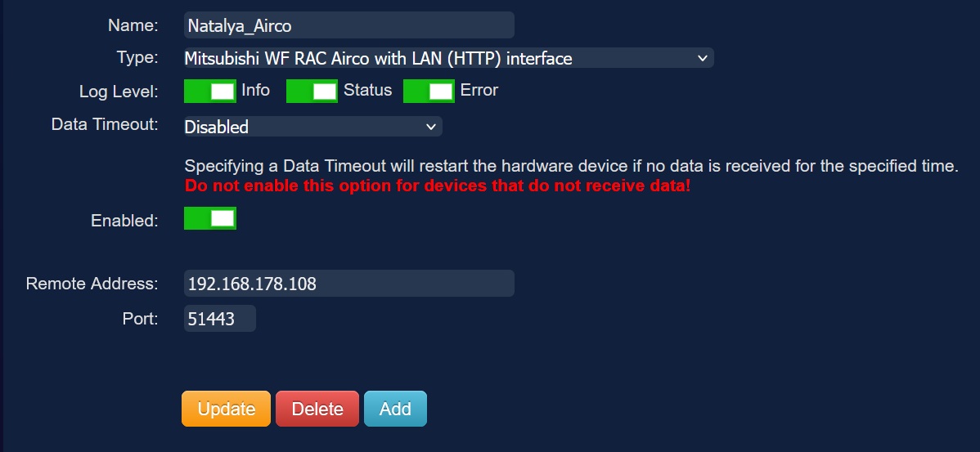The image size is (980, 452).
Task: Click the 'Status' text beside its toggle
Action: pos(367,90)
